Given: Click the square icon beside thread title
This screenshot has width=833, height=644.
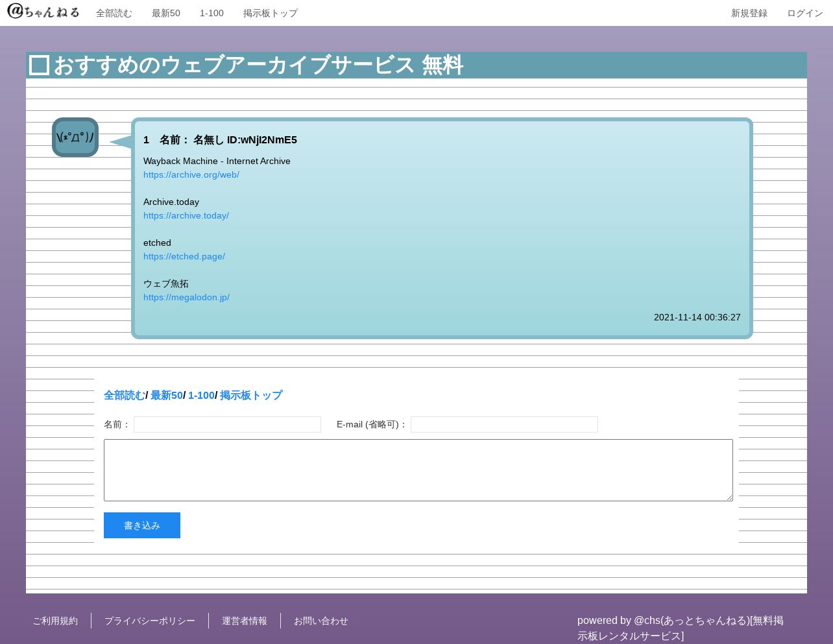Looking at the screenshot, I should point(39,66).
